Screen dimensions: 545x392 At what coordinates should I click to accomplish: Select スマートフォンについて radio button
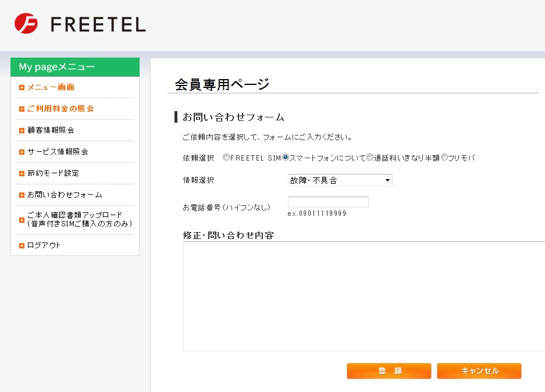coord(286,158)
